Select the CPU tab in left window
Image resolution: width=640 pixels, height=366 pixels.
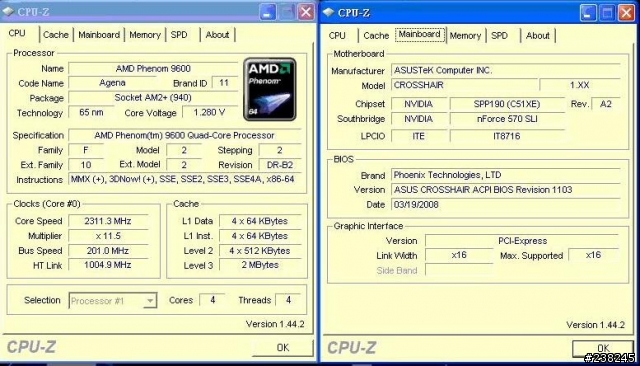17,33
